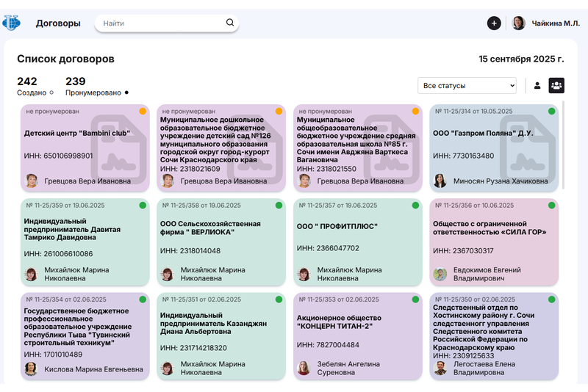Click the 242 Создано counter

point(35,87)
